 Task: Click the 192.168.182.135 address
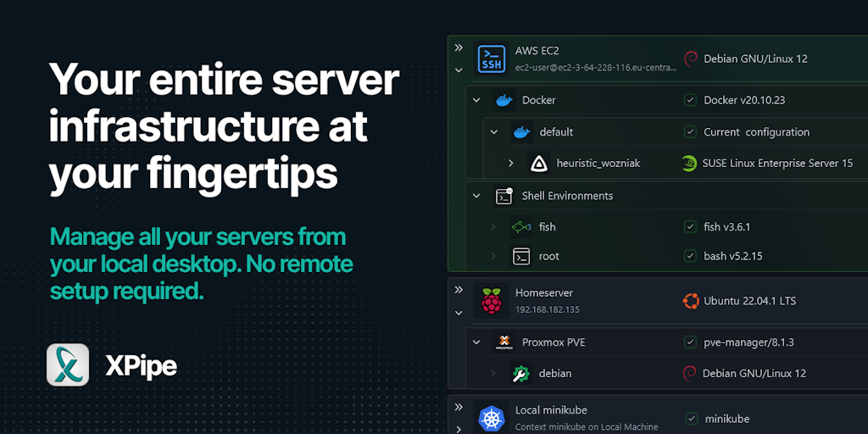(547, 309)
